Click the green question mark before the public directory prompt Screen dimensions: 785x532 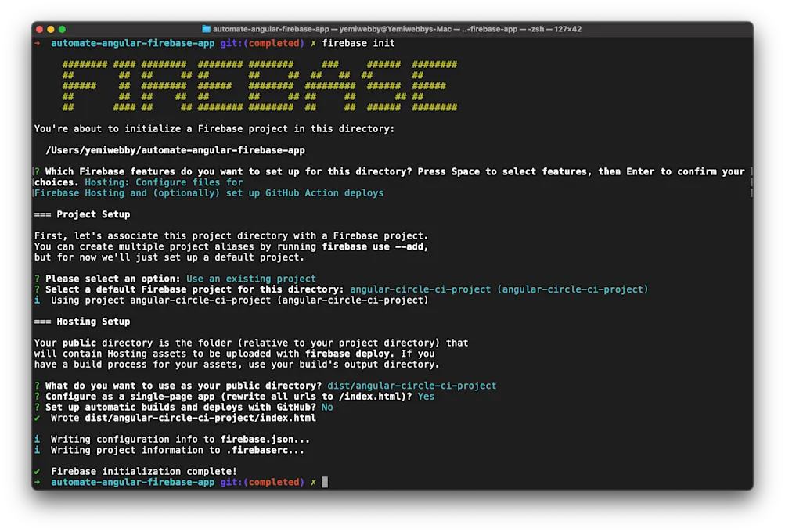point(36,385)
